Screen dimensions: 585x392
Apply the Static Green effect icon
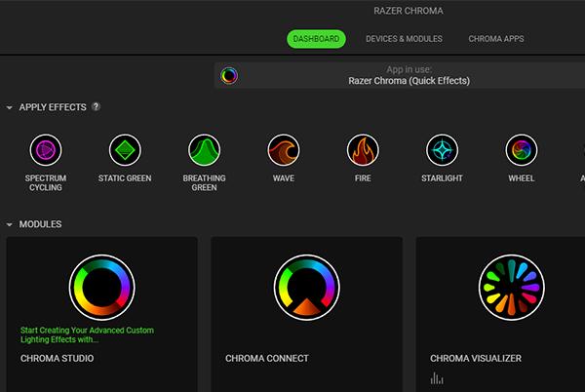tap(125, 150)
